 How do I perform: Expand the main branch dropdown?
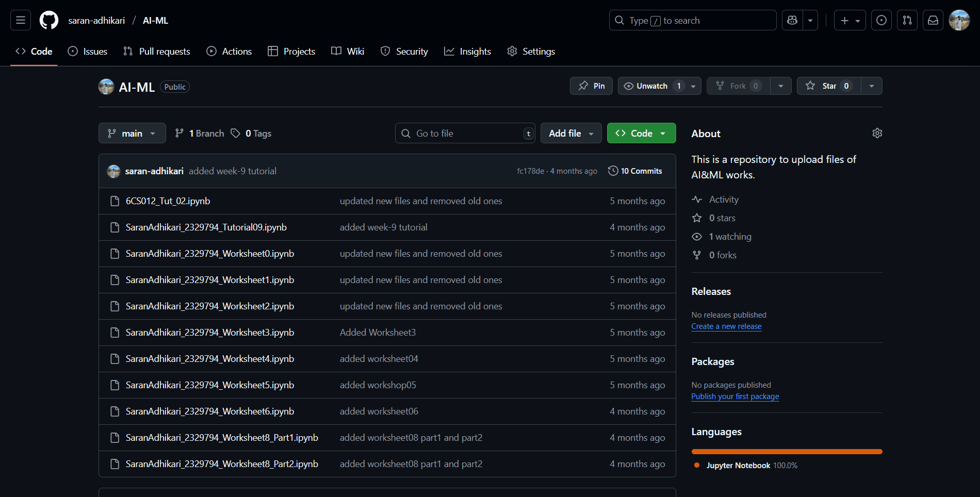click(x=132, y=133)
